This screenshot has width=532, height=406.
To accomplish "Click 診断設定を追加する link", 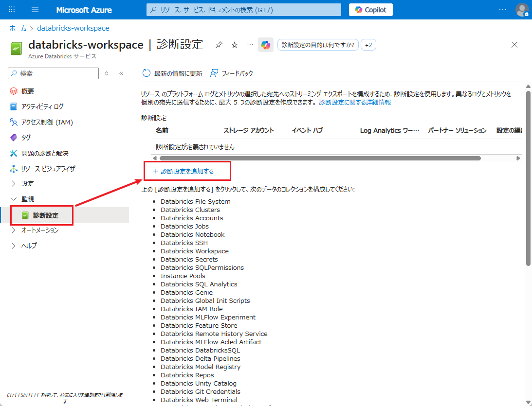I will pos(187,171).
